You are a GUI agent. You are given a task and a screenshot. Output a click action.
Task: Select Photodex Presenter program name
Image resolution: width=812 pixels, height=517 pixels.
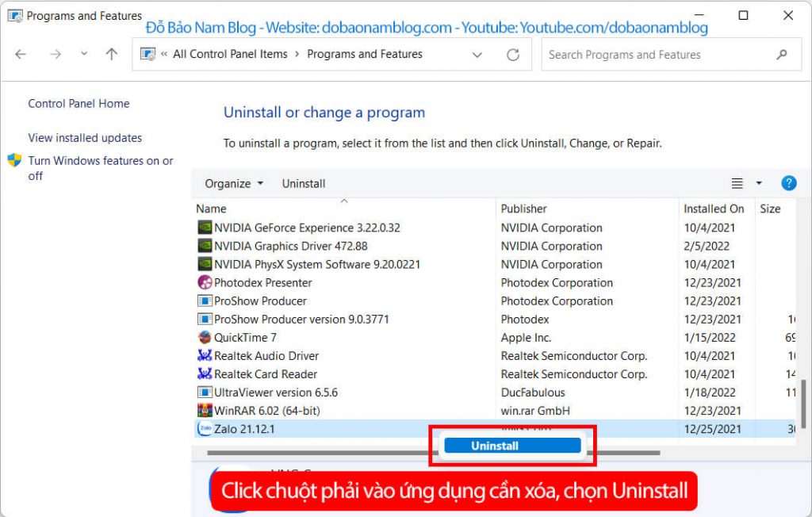(262, 283)
